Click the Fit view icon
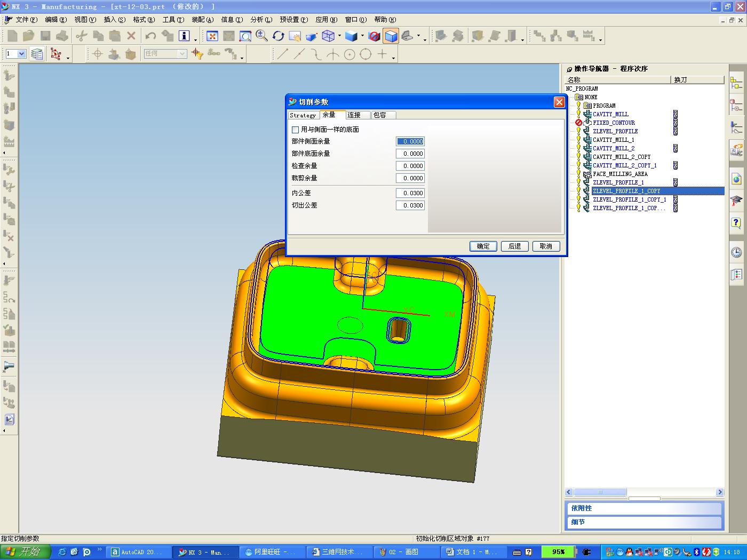Image resolution: width=747 pixels, height=560 pixels. (212, 36)
